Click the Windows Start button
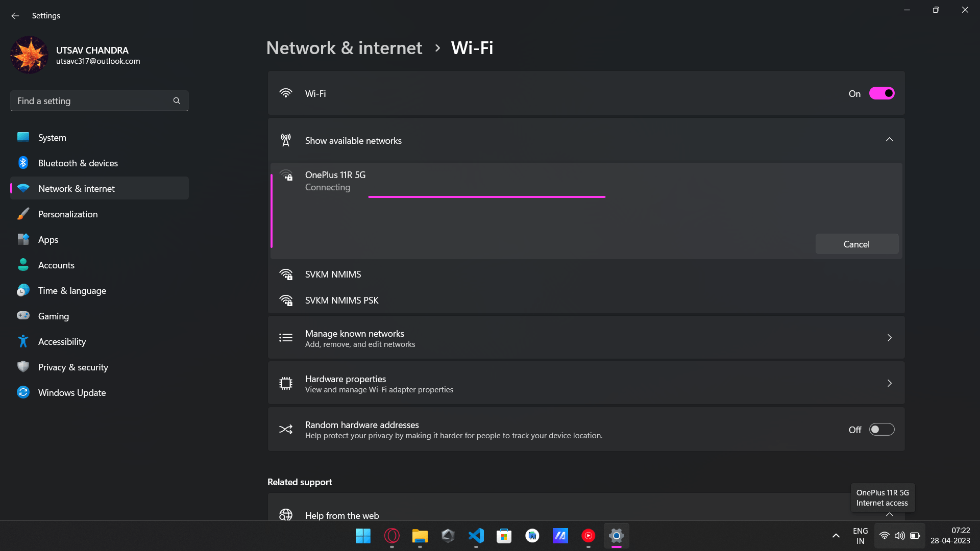Screen dimensions: 980x551 (363, 536)
